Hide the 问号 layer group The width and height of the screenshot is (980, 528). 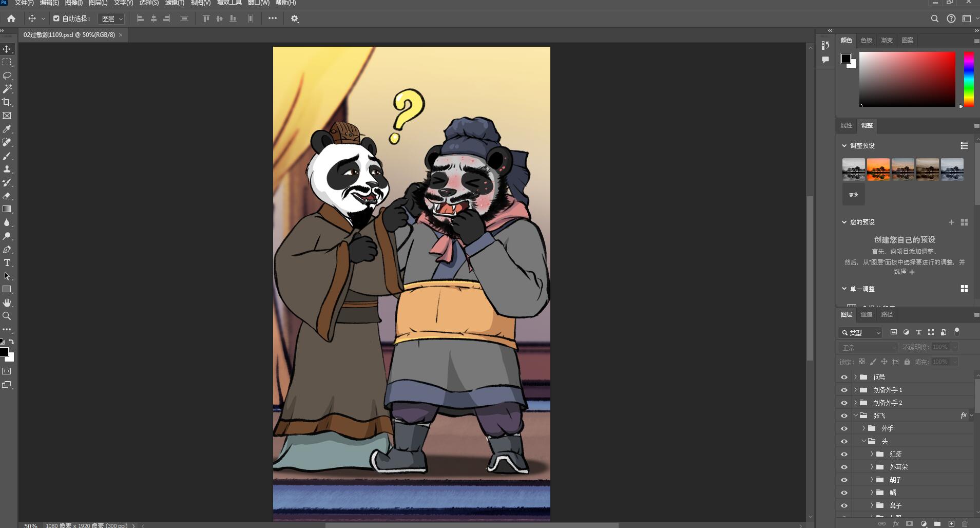click(844, 377)
